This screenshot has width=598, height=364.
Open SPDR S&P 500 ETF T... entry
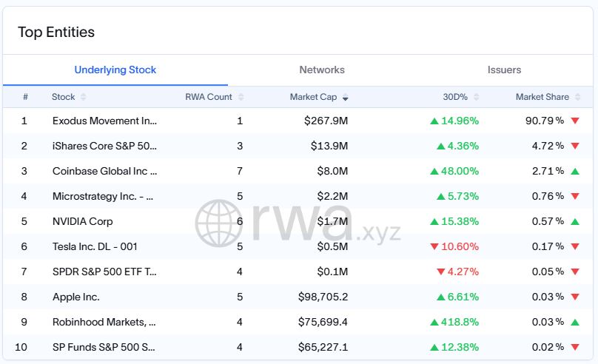coord(104,272)
